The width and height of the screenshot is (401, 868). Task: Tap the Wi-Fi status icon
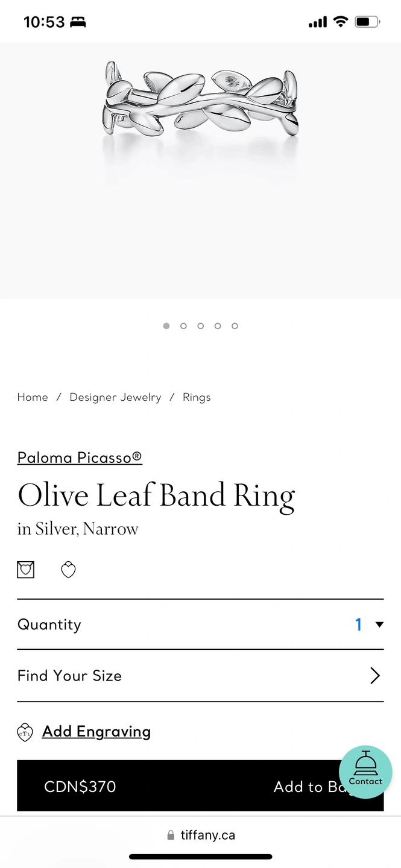tap(341, 22)
